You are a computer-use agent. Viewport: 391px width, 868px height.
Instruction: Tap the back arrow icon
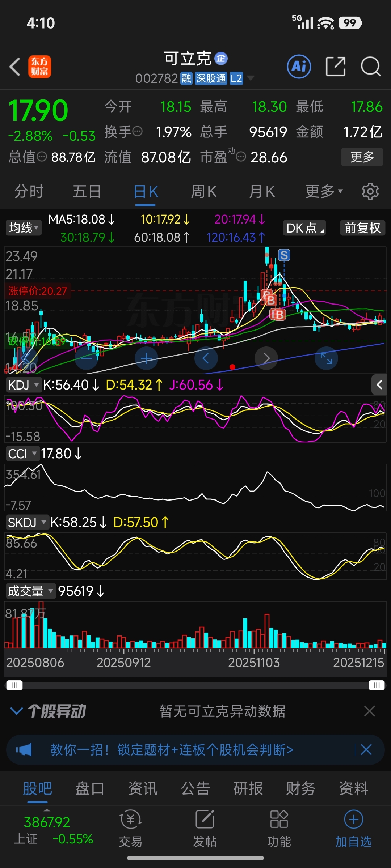tap(15, 67)
